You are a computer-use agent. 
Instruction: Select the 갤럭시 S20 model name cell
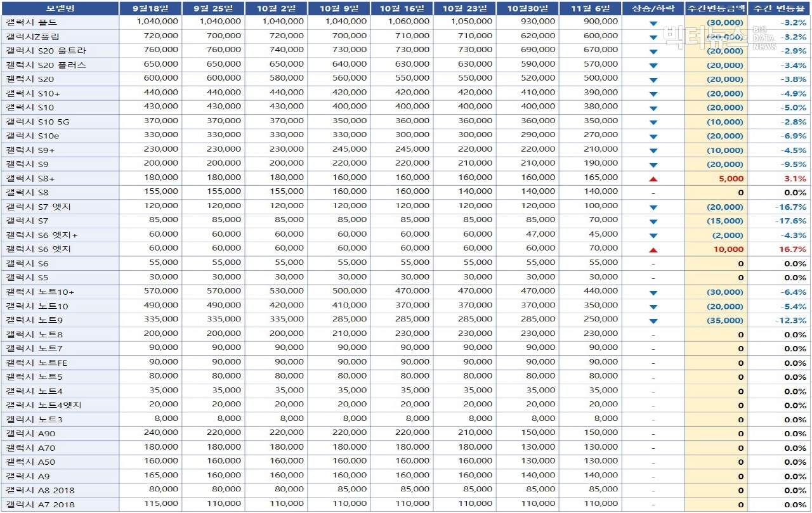tap(60, 79)
